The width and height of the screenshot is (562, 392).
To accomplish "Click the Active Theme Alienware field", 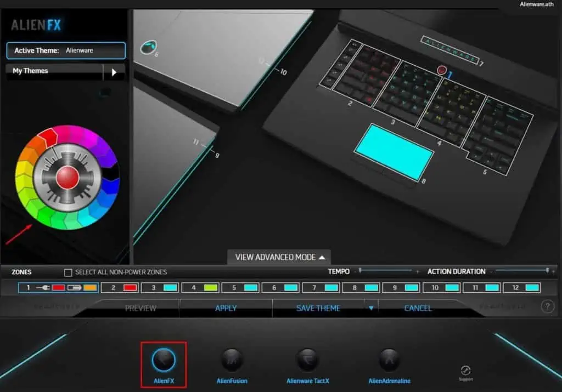I will click(65, 50).
